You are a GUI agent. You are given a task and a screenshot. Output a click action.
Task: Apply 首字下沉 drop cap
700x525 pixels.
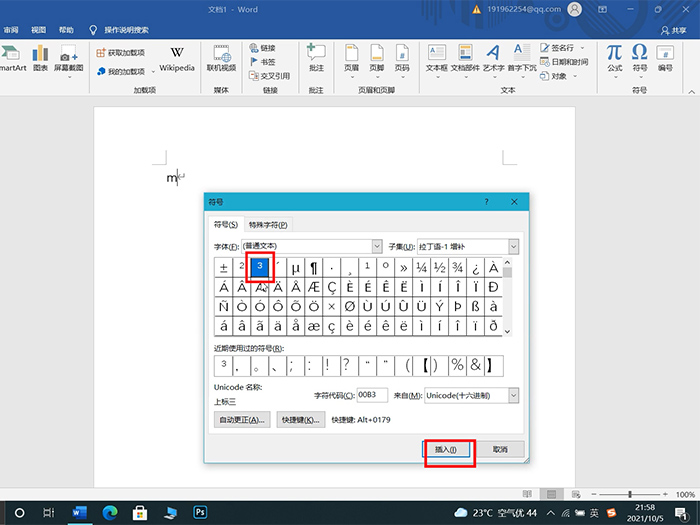click(x=522, y=60)
